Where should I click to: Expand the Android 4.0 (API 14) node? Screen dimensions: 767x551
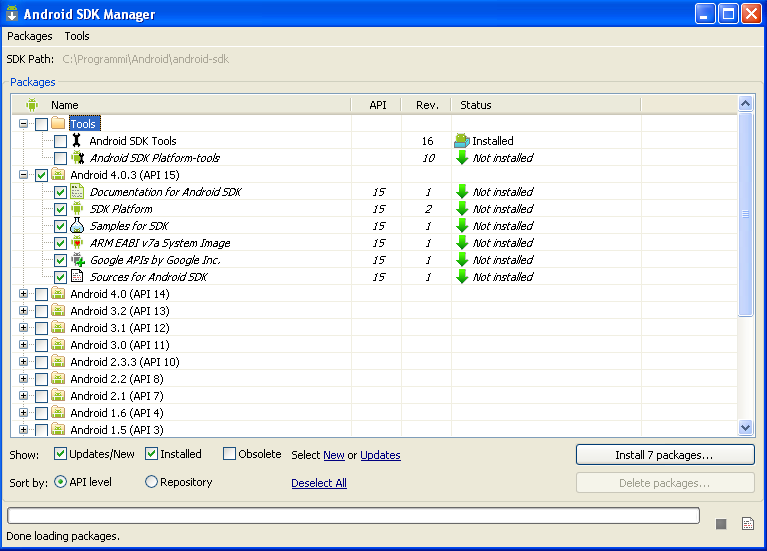click(x=23, y=294)
